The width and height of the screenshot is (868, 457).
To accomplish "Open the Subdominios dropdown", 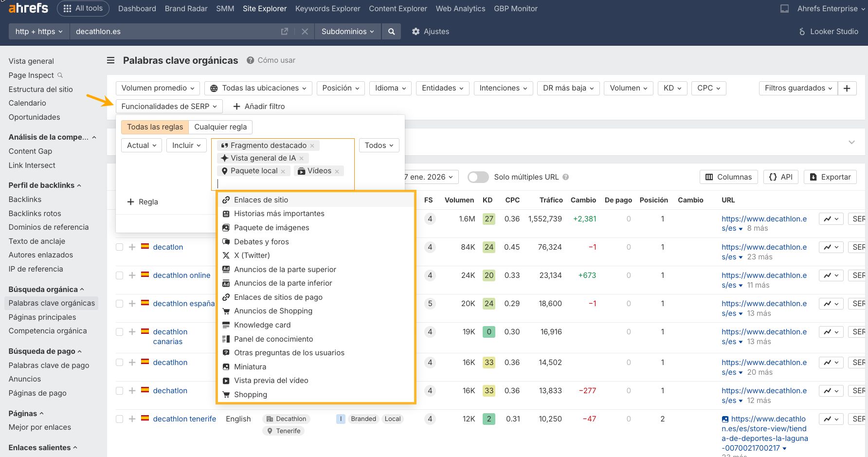I will pos(347,32).
